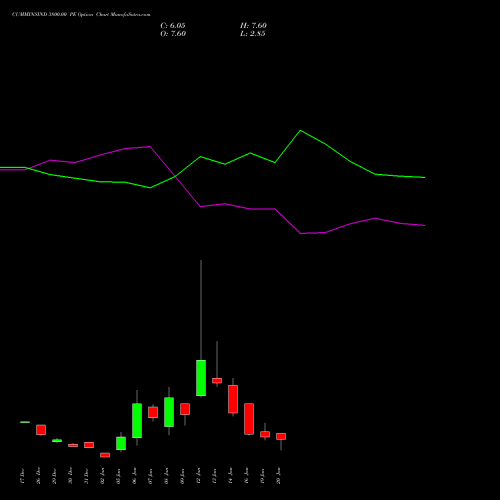Click the CUMMINSIND options chart title
Screen dimensions: 500x500
81,15
